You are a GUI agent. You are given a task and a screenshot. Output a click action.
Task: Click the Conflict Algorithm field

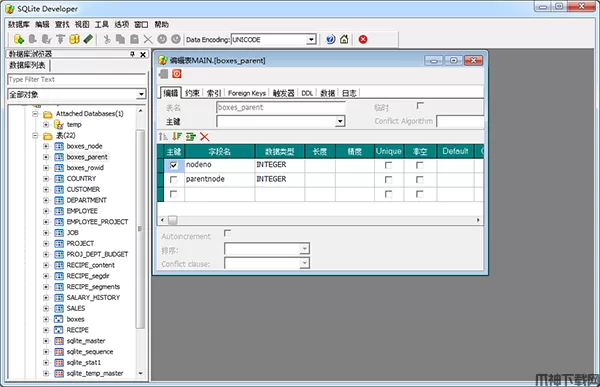[460, 121]
